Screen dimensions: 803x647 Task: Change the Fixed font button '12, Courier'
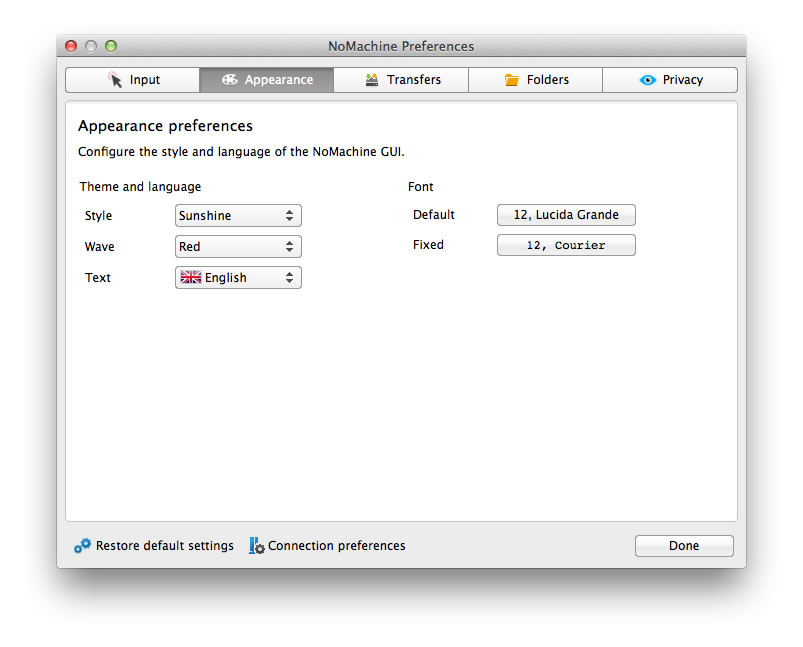coord(566,245)
